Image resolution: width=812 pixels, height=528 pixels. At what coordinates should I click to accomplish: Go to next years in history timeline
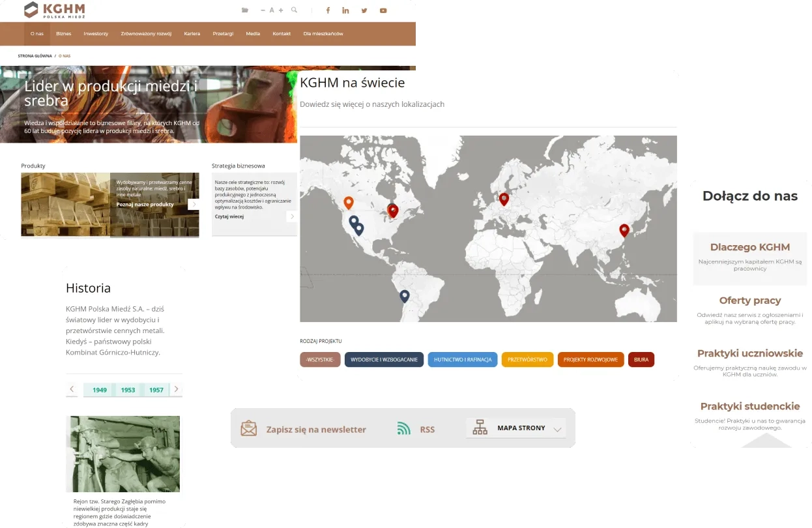176,390
